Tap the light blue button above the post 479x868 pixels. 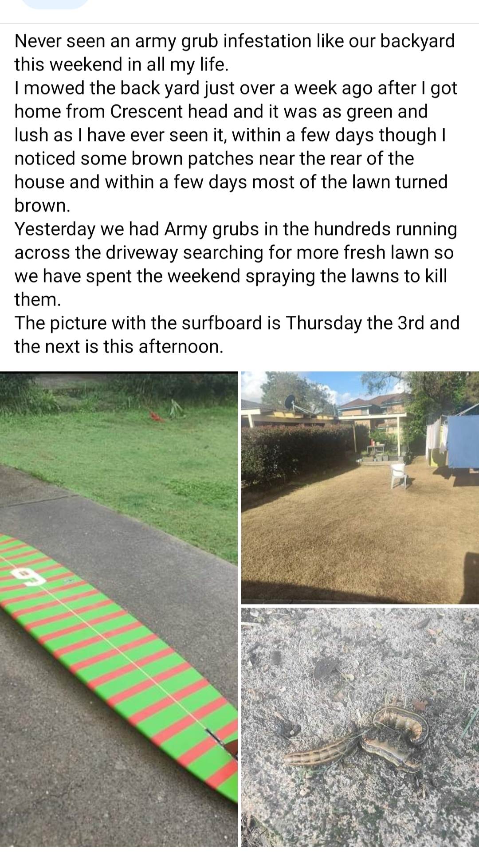click(55, 4)
